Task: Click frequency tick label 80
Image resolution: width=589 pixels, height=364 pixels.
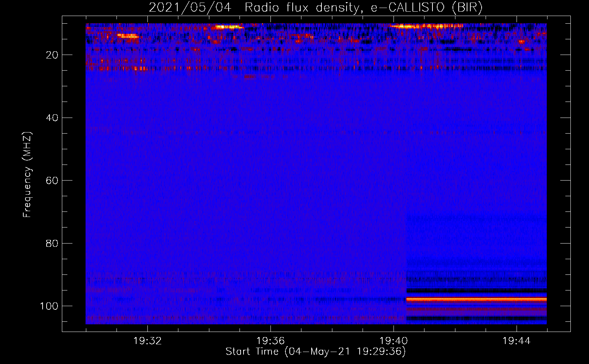Action: (x=52, y=243)
